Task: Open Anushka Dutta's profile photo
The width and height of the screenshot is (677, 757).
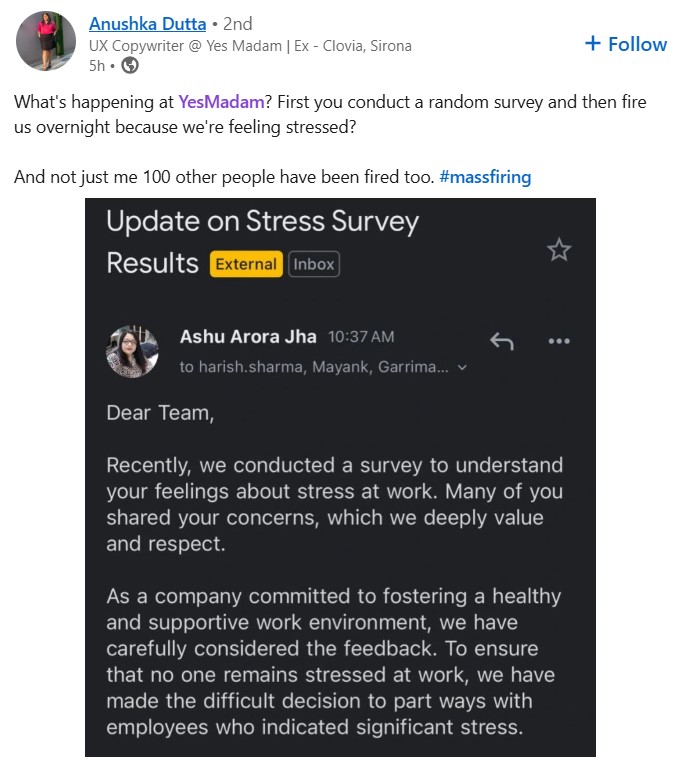Action: (x=46, y=41)
